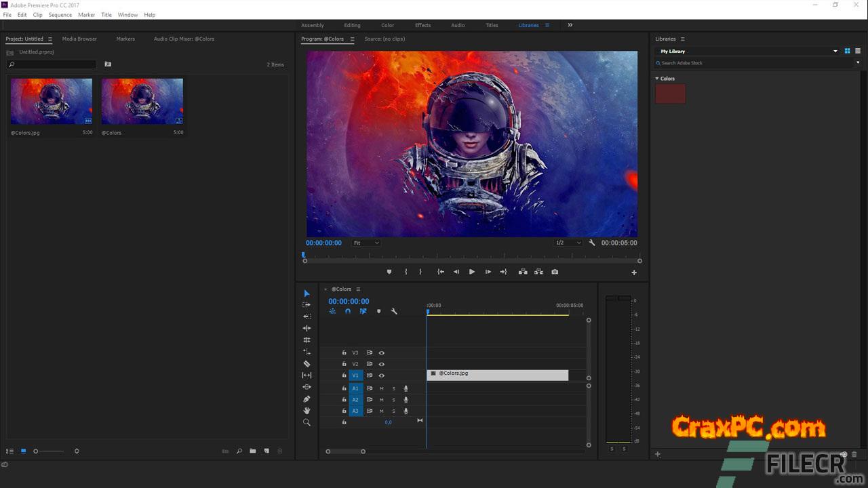Click the Export Frame camera icon

[x=555, y=272]
